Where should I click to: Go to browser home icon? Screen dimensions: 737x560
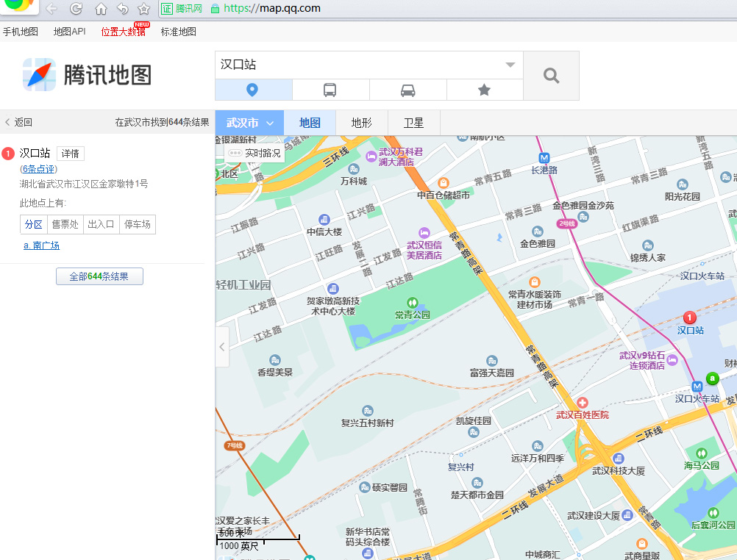coord(101,9)
